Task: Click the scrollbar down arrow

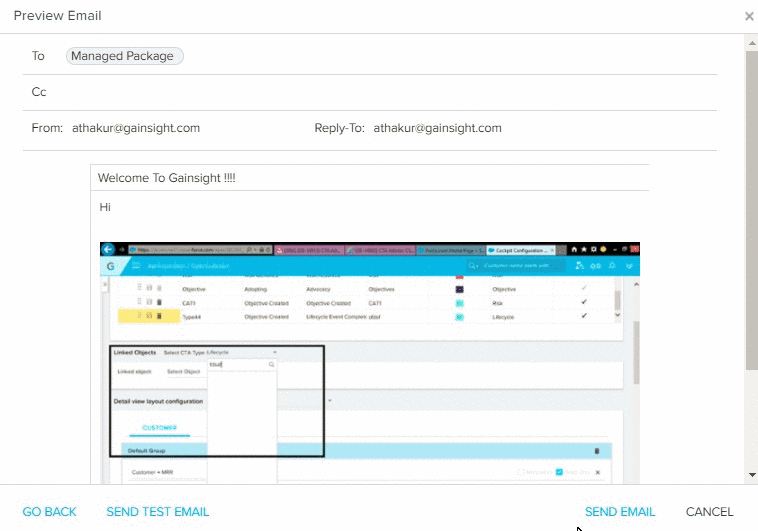Action: pyautogui.click(x=752, y=474)
